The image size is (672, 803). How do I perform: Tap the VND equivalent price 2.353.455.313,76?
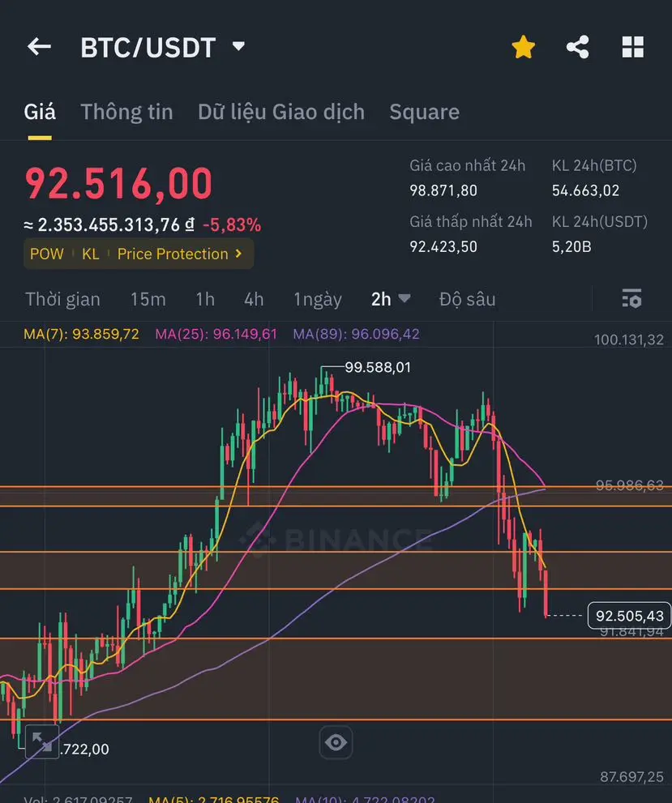[109, 224]
